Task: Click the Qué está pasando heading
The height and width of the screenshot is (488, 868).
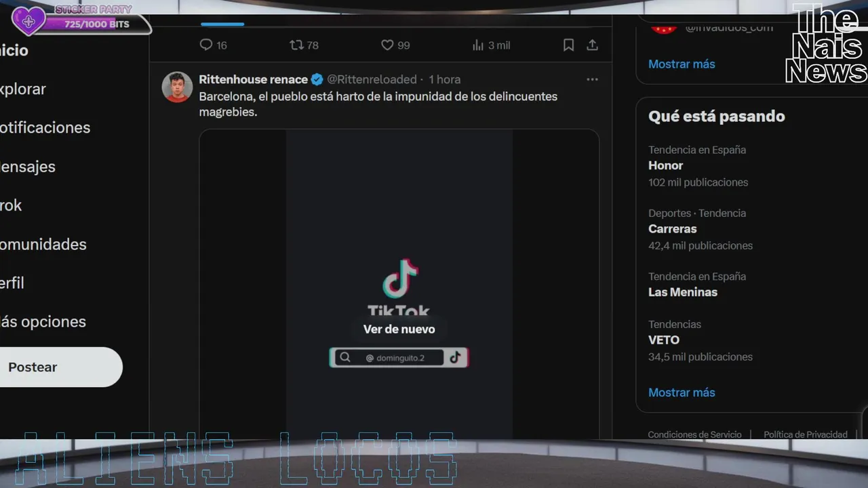Action: click(717, 116)
